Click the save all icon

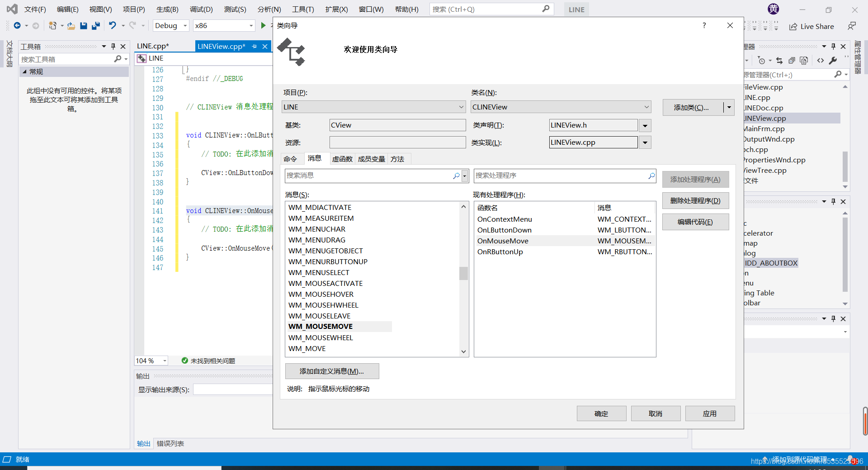[x=95, y=26]
